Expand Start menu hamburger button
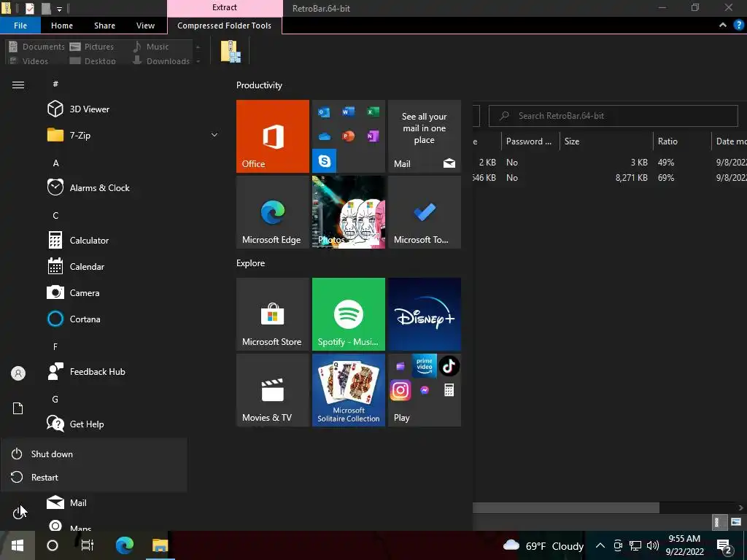This screenshot has width=747, height=560. point(18,85)
